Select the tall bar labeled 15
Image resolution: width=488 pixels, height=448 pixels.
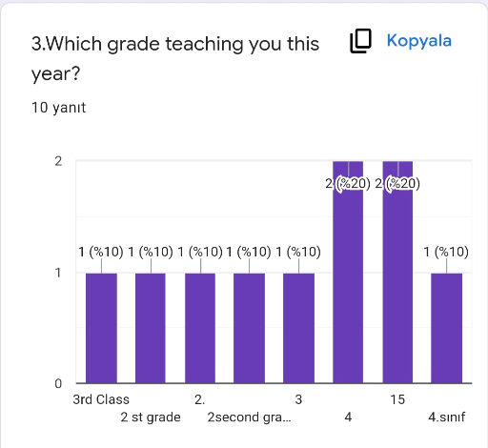tap(397, 272)
